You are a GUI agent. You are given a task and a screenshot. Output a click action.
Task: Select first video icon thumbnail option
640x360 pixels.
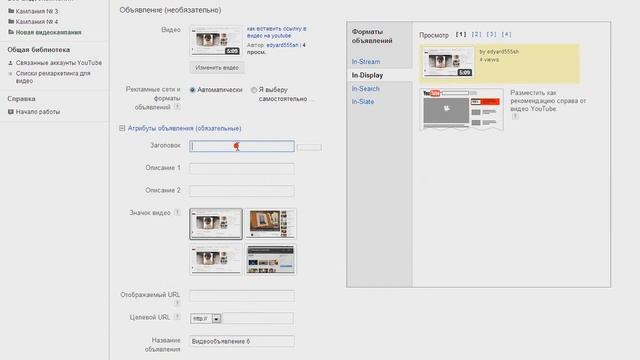pyautogui.click(x=216, y=224)
